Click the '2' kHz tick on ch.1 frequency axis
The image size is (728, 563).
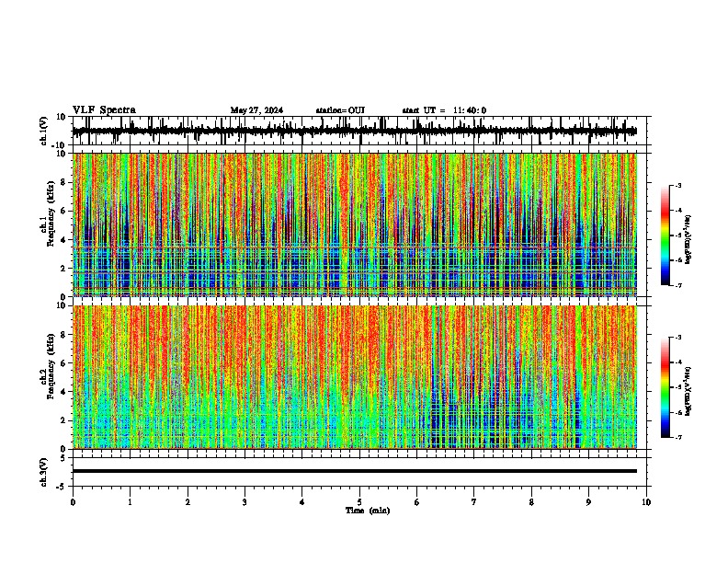63,269
